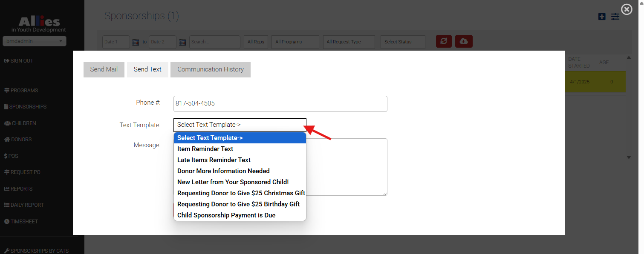The image size is (644, 254).
Task: Open Timesheet in the sidebar
Action: [x=21, y=222]
